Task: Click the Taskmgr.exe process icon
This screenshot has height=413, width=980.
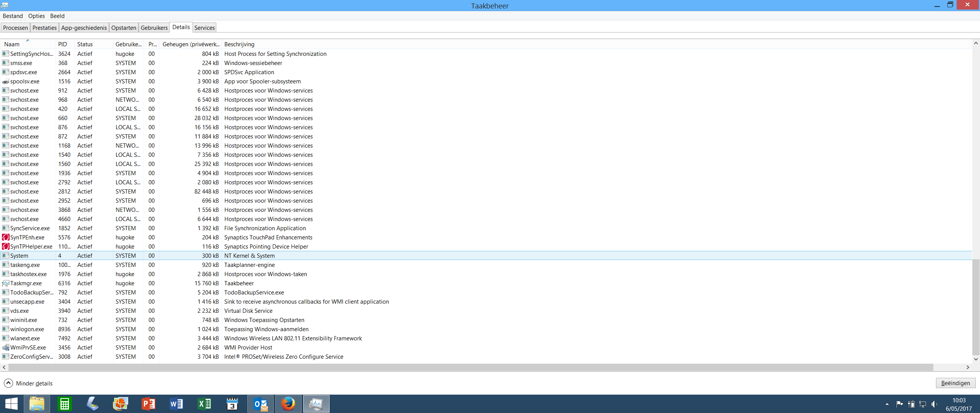Action: [x=5, y=283]
